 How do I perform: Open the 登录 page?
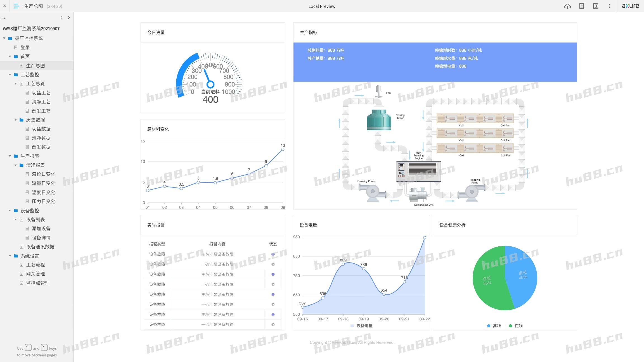pos(25,47)
